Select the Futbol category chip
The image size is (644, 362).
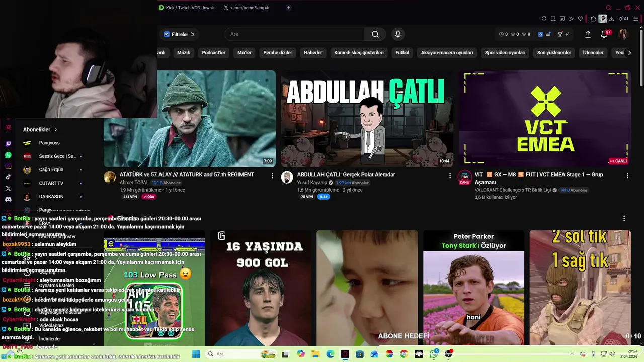[402, 53]
